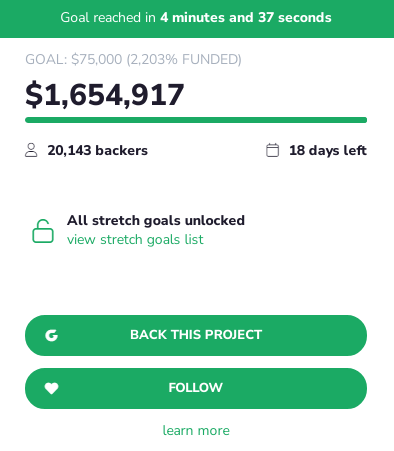Click the word FOLLOW on the button
The height and width of the screenshot is (451, 394).
click(196, 388)
